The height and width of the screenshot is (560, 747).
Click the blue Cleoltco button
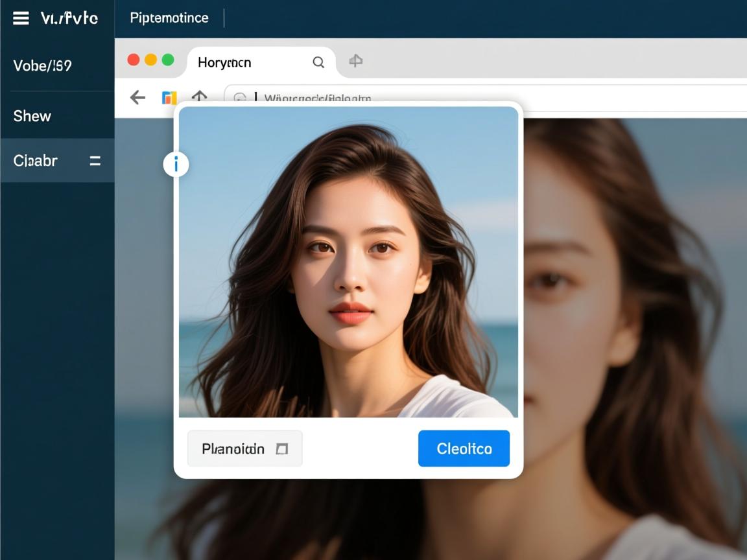click(464, 449)
